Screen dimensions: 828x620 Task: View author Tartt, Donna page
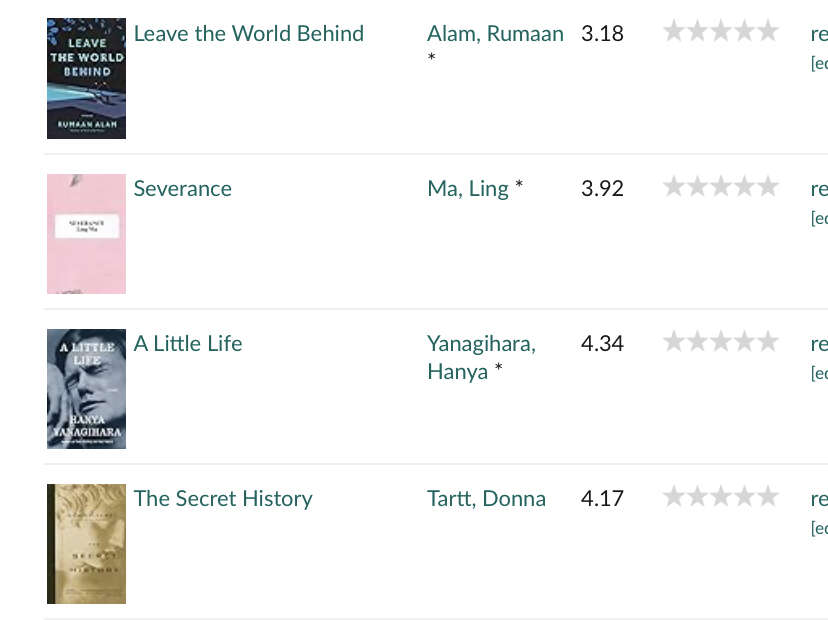[486, 499]
